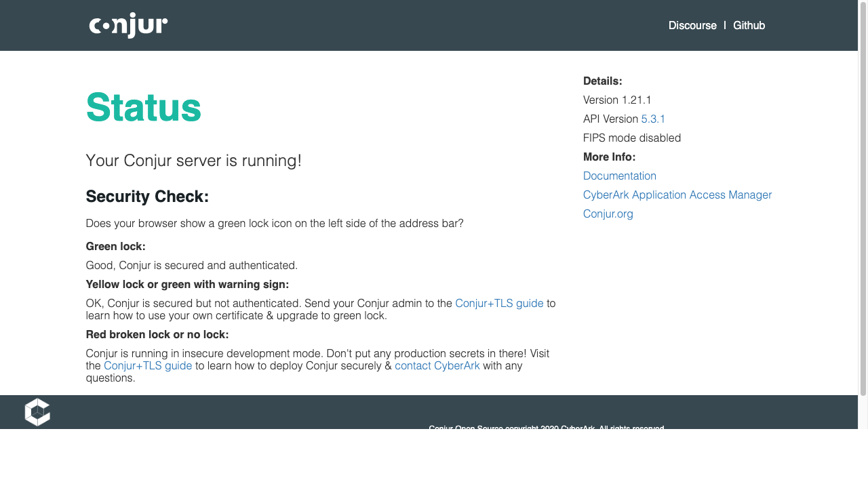Open CyberArk Application Access Manager
The image size is (868, 488).
677,195
